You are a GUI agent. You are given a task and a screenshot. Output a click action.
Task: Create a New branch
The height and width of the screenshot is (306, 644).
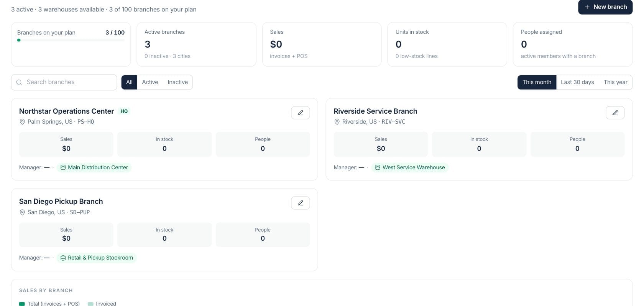pyautogui.click(x=605, y=7)
